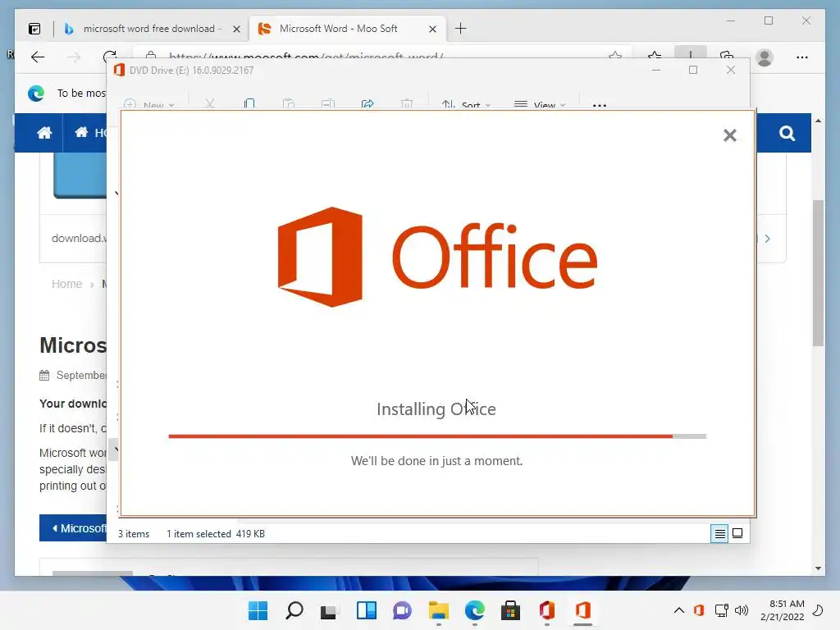Close the microsoft word free download tab
840x630 pixels.
(x=236, y=29)
